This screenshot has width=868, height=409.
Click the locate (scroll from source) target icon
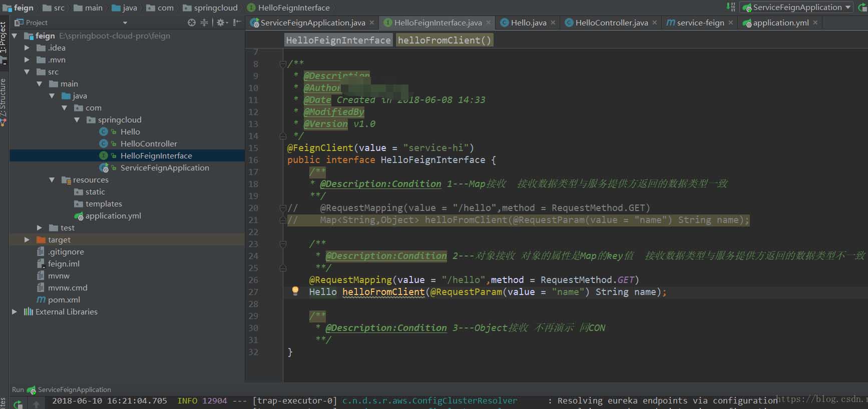click(191, 22)
